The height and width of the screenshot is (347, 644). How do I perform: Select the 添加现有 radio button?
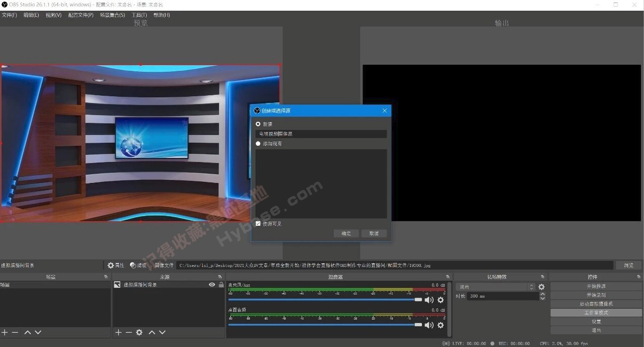[258, 143]
